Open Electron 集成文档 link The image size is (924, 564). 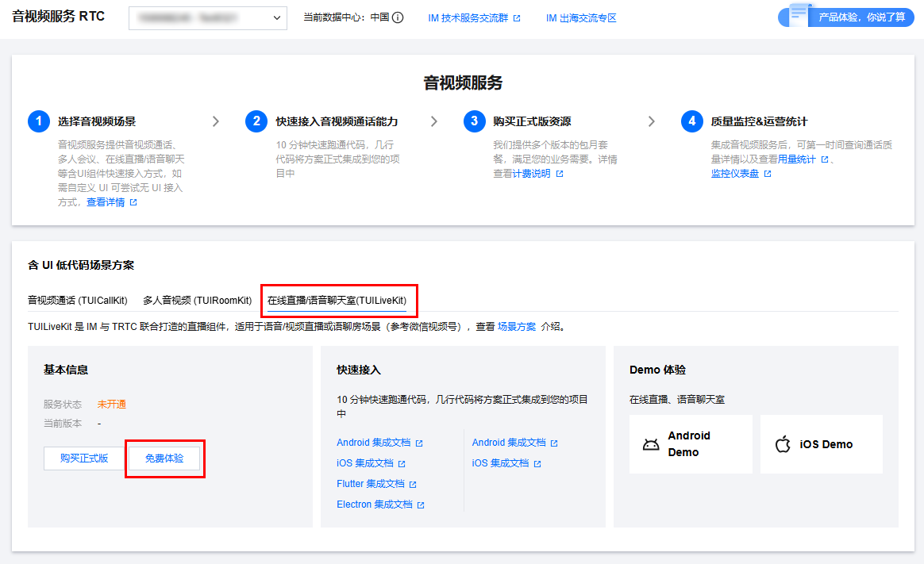click(375, 505)
